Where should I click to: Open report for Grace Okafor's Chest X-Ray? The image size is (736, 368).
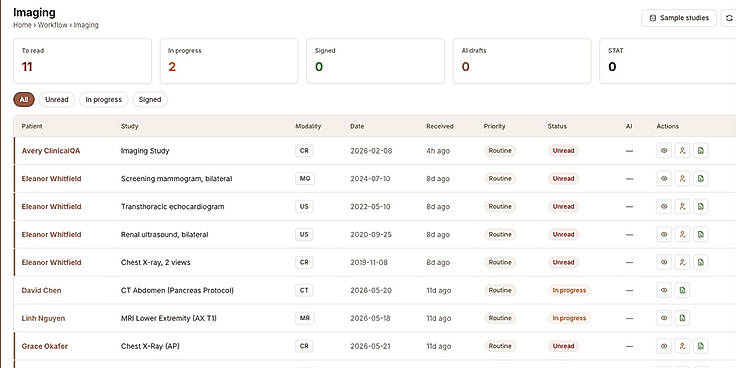700,346
